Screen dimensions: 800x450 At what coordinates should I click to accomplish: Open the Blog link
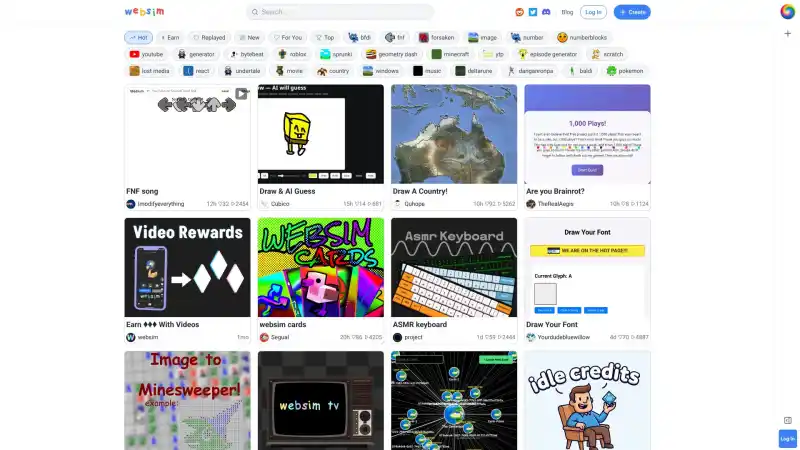(x=567, y=12)
